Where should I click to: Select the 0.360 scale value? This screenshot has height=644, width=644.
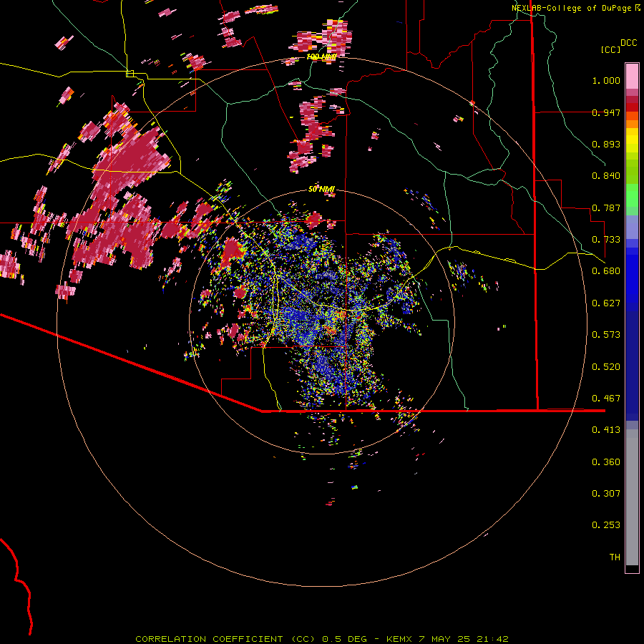[606, 462]
